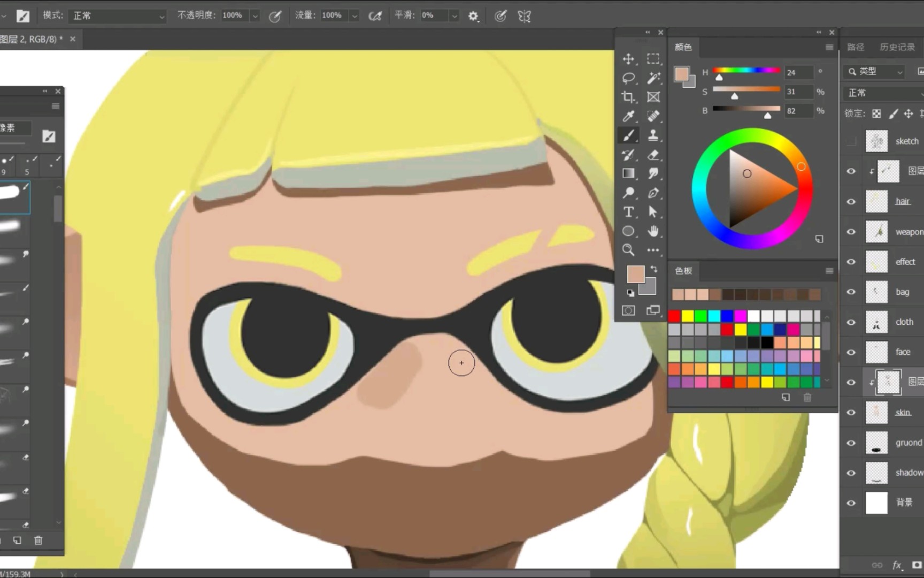
Task: Select the Horizontal Type tool
Action: pos(628,212)
